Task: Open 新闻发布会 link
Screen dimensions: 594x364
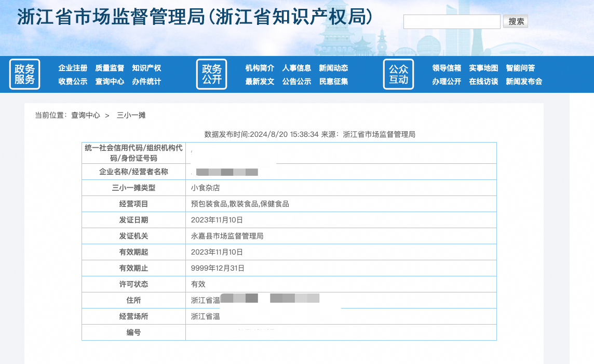Action: [x=524, y=81]
